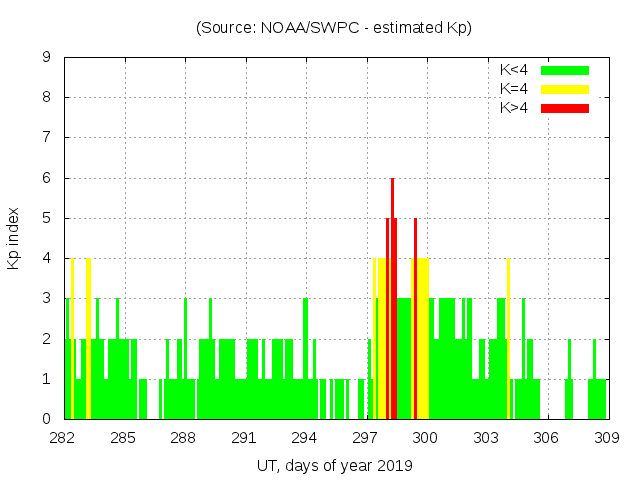Click y-axis tick label 0
The width and height of the screenshot is (640, 480).
46,420
